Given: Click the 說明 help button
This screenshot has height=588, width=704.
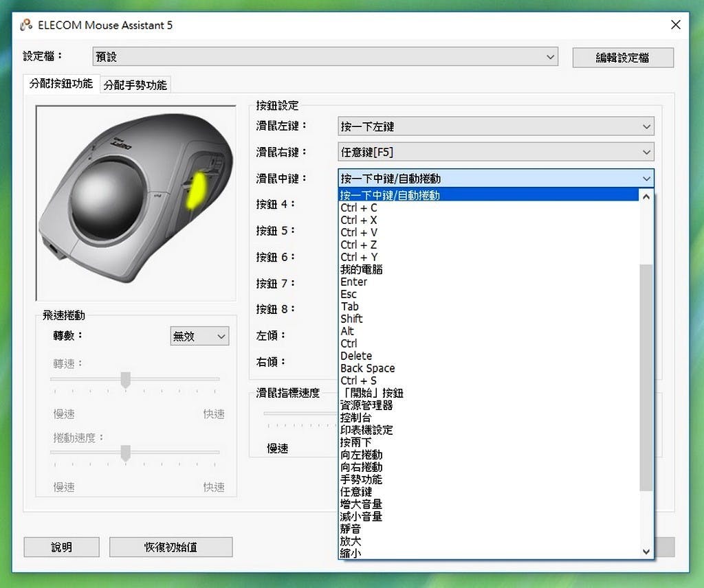Looking at the screenshot, I should pos(61,547).
